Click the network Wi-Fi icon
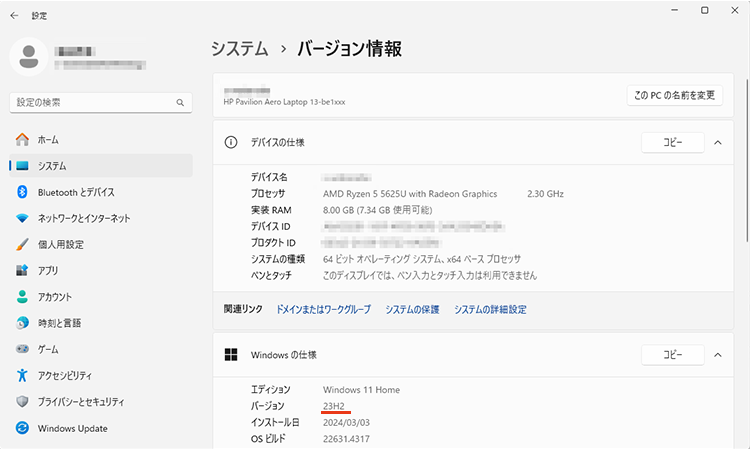Image resolution: width=750 pixels, height=449 pixels. pyautogui.click(x=22, y=218)
